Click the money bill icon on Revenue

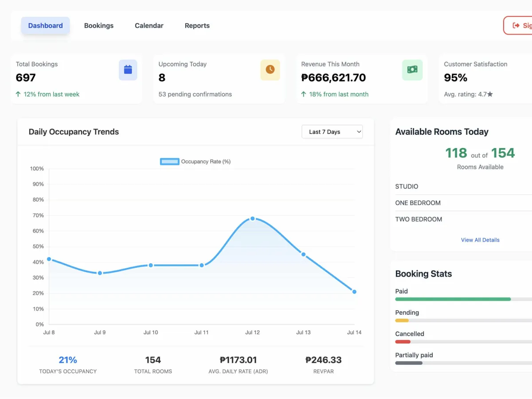coord(412,70)
